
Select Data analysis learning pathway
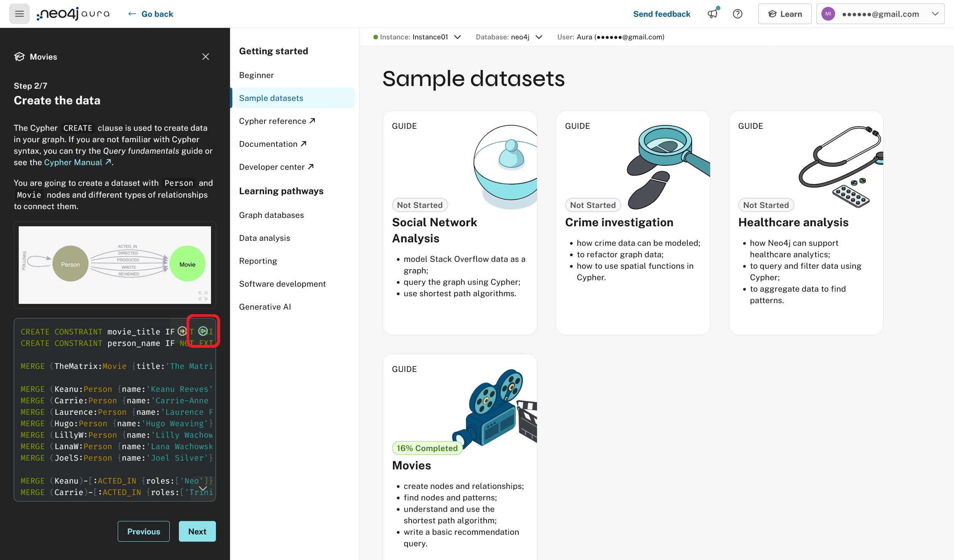264,238
